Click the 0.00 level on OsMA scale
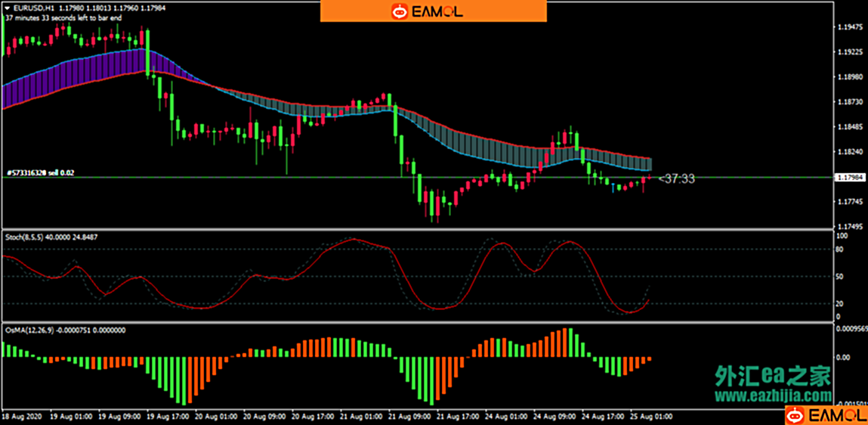 842,357
